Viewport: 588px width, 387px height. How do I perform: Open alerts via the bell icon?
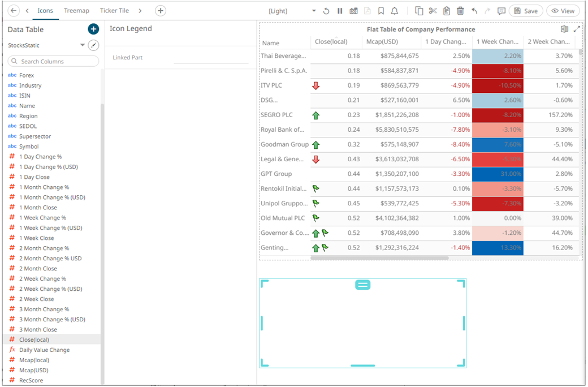coord(395,11)
